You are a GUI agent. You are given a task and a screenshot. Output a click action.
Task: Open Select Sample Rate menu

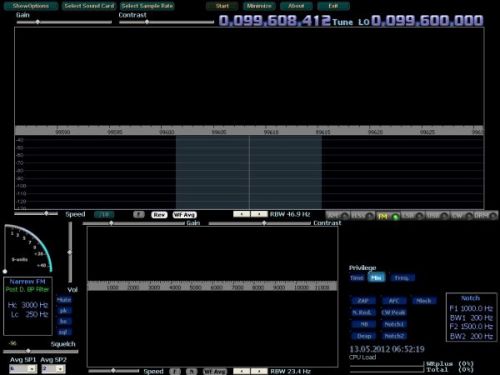pyautogui.click(x=147, y=6)
